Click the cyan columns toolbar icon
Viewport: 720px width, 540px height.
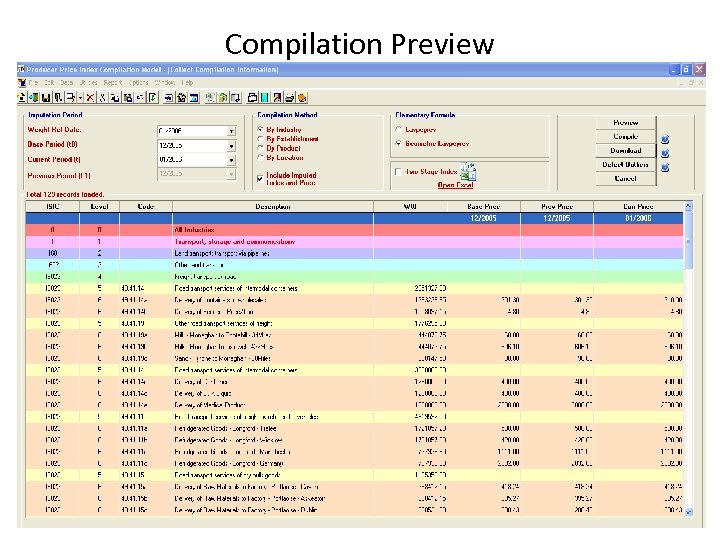point(265,97)
